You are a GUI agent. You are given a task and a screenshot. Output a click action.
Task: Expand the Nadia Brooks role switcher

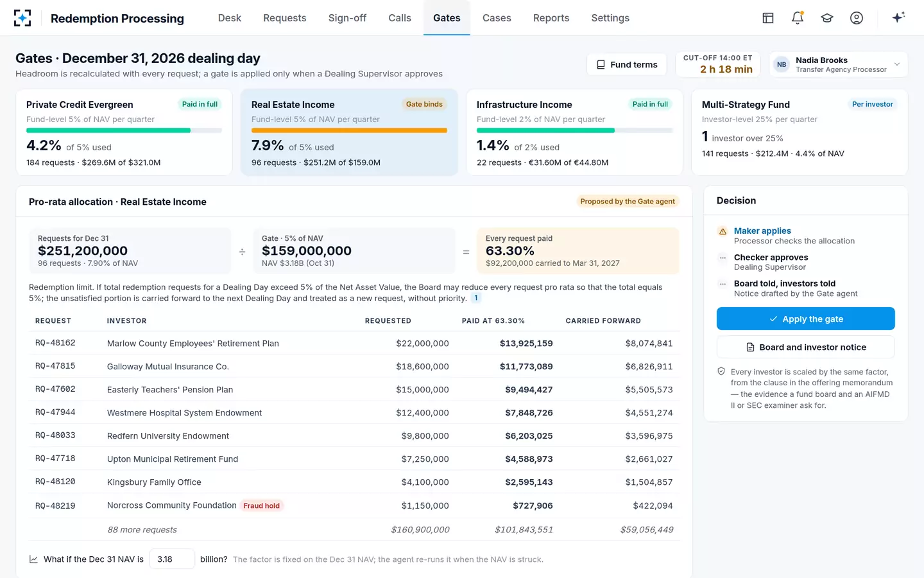838,64
